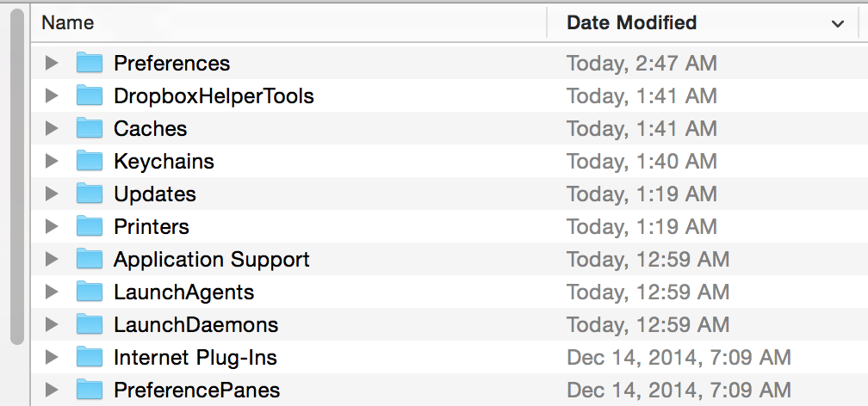This screenshot has height=406, width=868.
Task: Click the vertical scrollbar on the left
Action: pos(17,172)
